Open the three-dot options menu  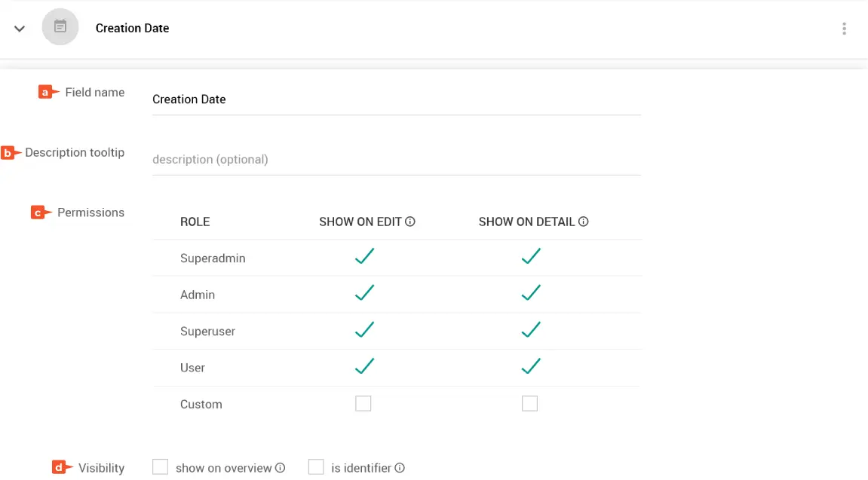click(x=844, y=29)
